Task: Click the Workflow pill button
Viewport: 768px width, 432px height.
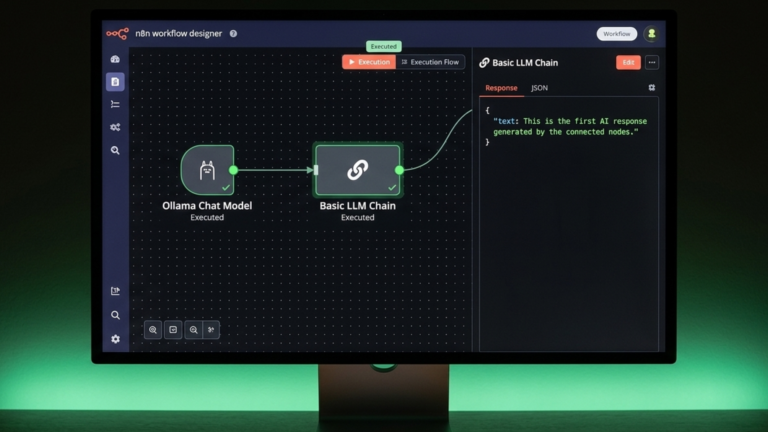Action: coord(617,34)
